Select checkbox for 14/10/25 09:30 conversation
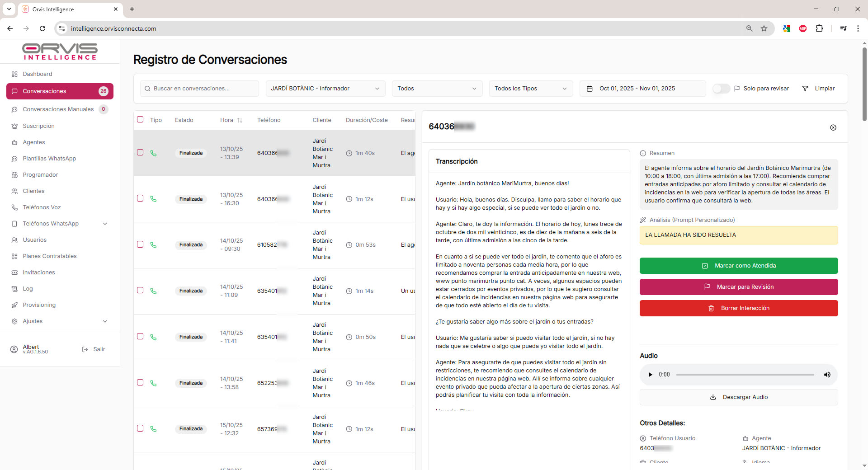 click(x=140, y=244)
